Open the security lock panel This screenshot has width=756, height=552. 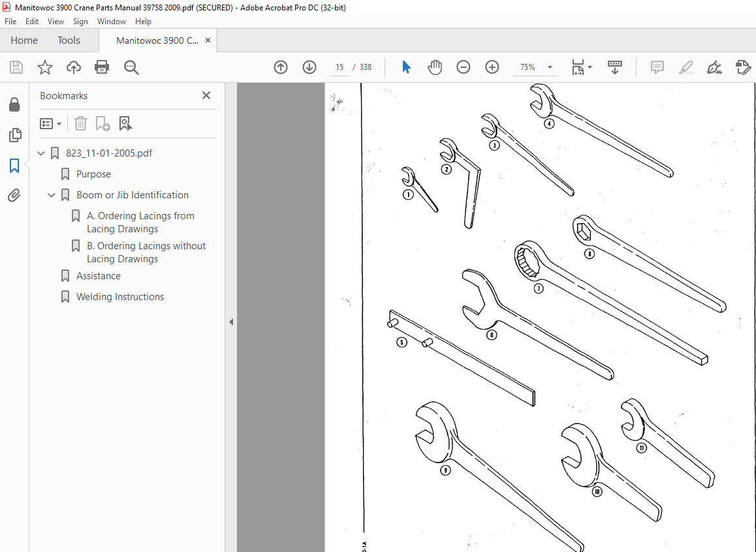tap(14, 104)
